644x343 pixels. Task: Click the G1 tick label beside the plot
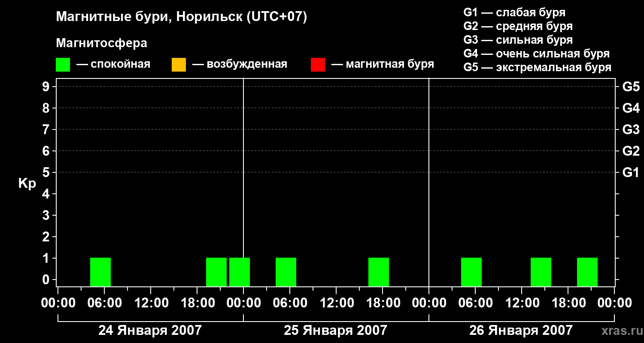tap(631, 172)
